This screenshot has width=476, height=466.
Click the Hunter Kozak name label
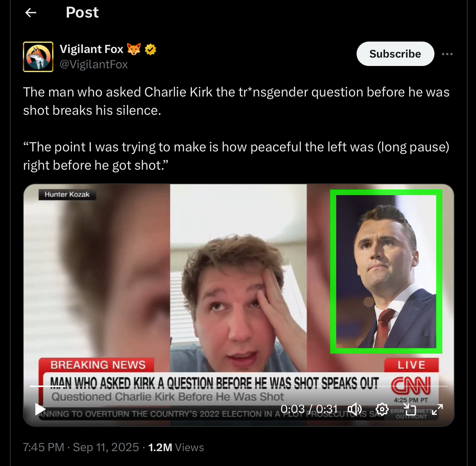(67, 194)
